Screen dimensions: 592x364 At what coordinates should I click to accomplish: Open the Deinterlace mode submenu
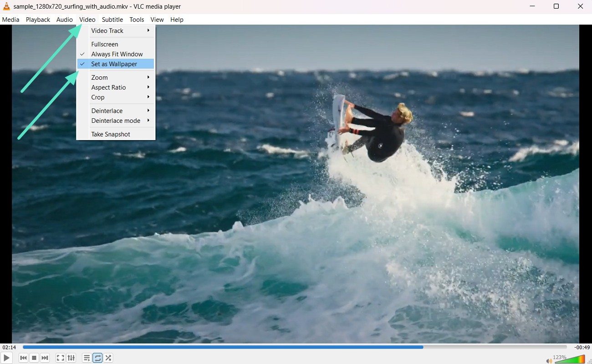coord(116,121)
